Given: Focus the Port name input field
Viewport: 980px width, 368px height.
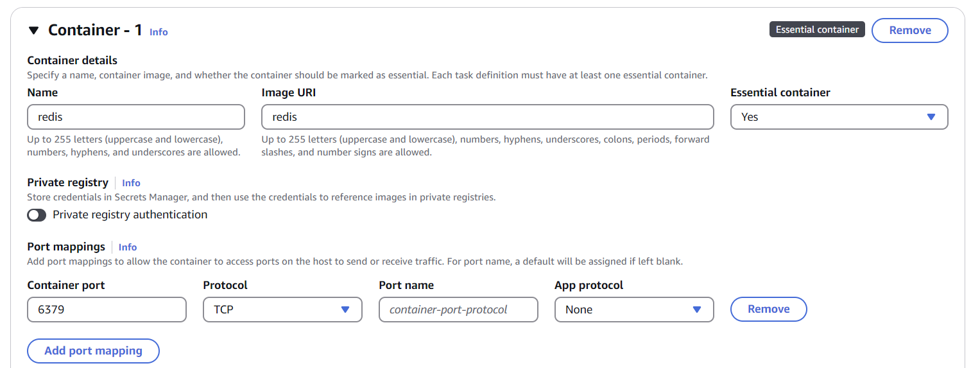Looking at the screenshot, I should pos(458,310).
